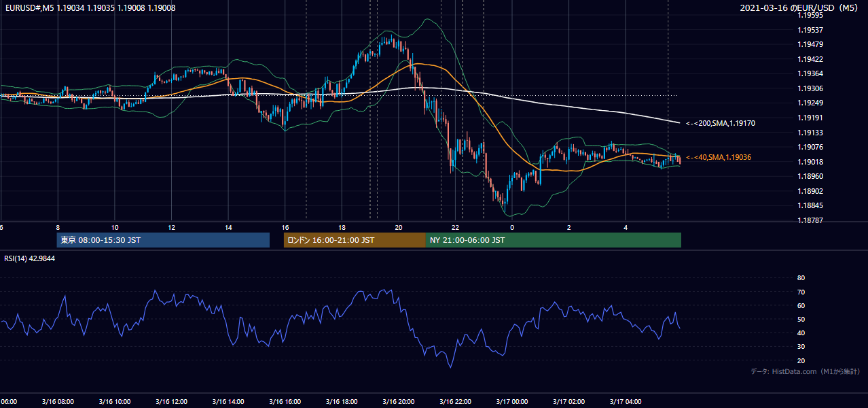868x408 pixels.
Task: Click RSI scale level 50
Action: point(801,319)
